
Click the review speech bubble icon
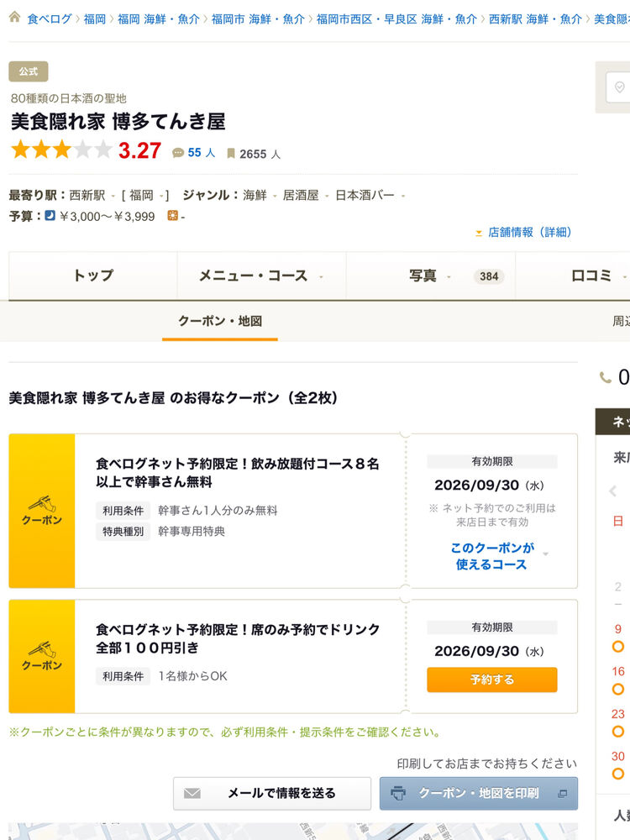tap(178, 153)
